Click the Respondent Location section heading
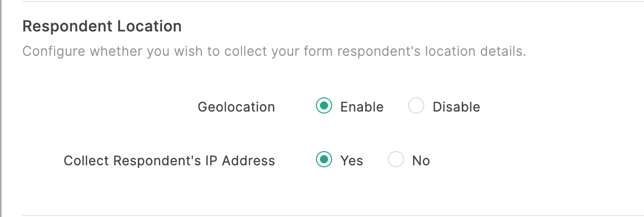The width and height of the screenshot is (644, 217). pyautogui.click(x=102, y=26)
